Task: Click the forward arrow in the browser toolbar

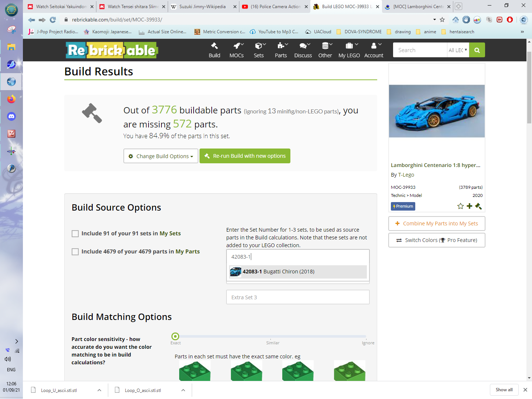Action: [42, 20]
